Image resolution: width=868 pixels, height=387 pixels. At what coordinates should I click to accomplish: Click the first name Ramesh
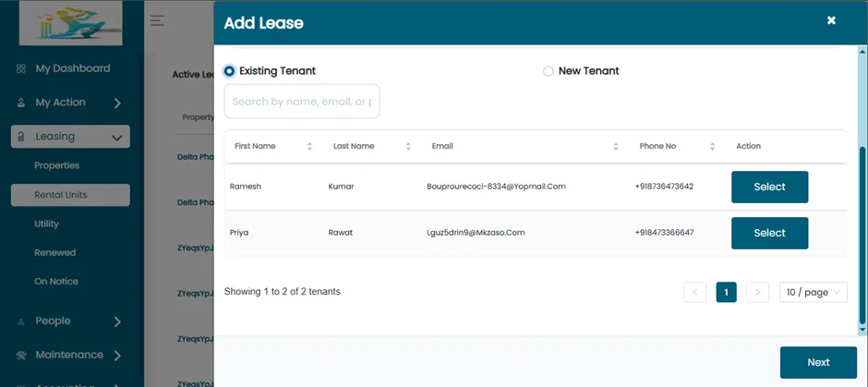click(x=246, y=187)
